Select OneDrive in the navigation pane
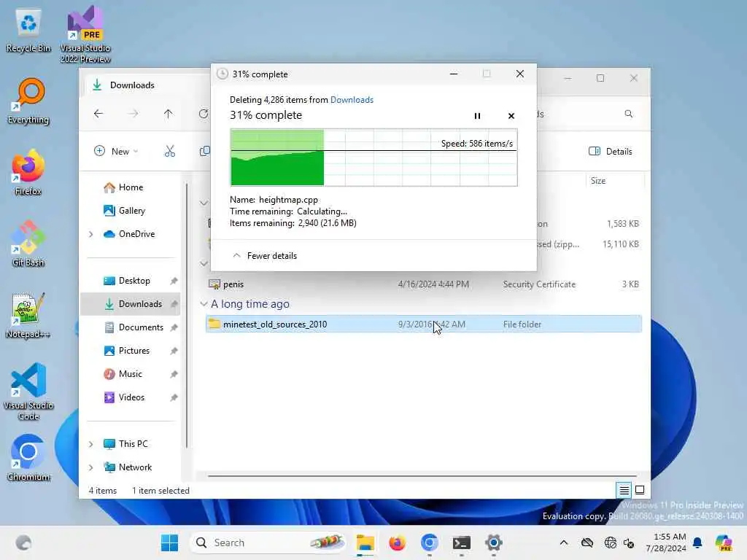Image resolution: width=747 pixels, height=560 pixels. [x=129, y=234]
